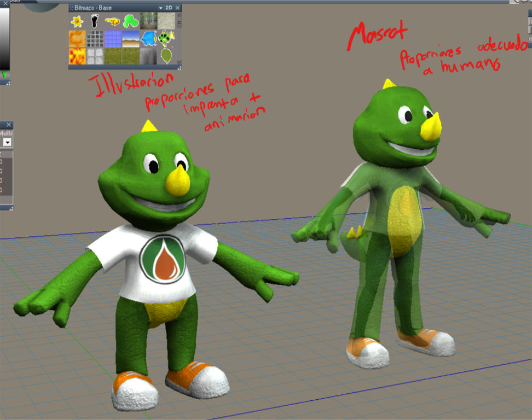
Task: Close the Multi panel on left
Action: click(9, 125)
